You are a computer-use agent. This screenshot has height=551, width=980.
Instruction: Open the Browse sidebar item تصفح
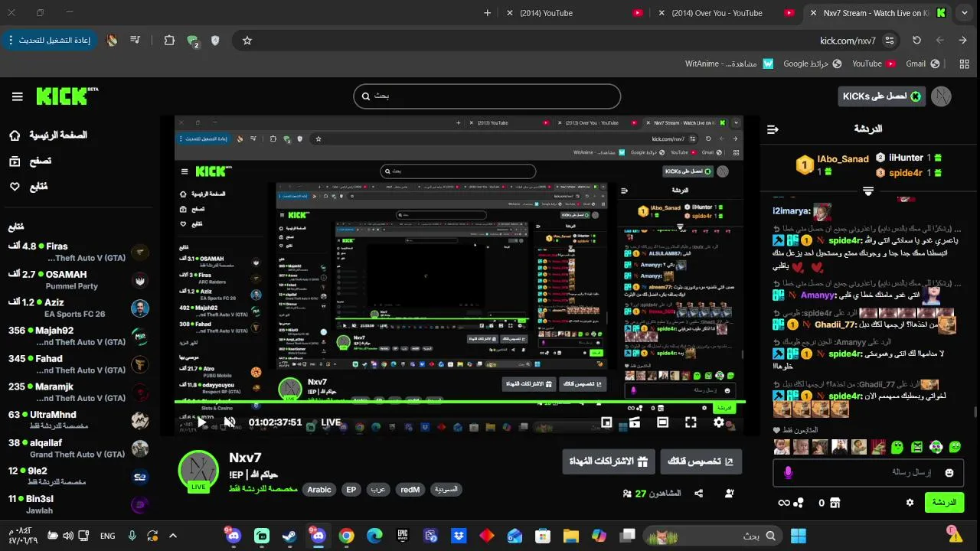(30, 161)
